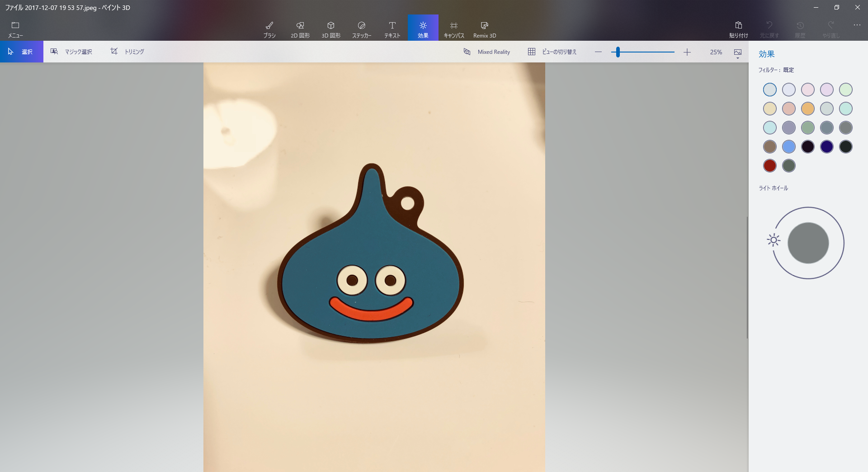Click the 元に戻す undo button
This screenshot has width=868, height=472.
tap(769, 29)
